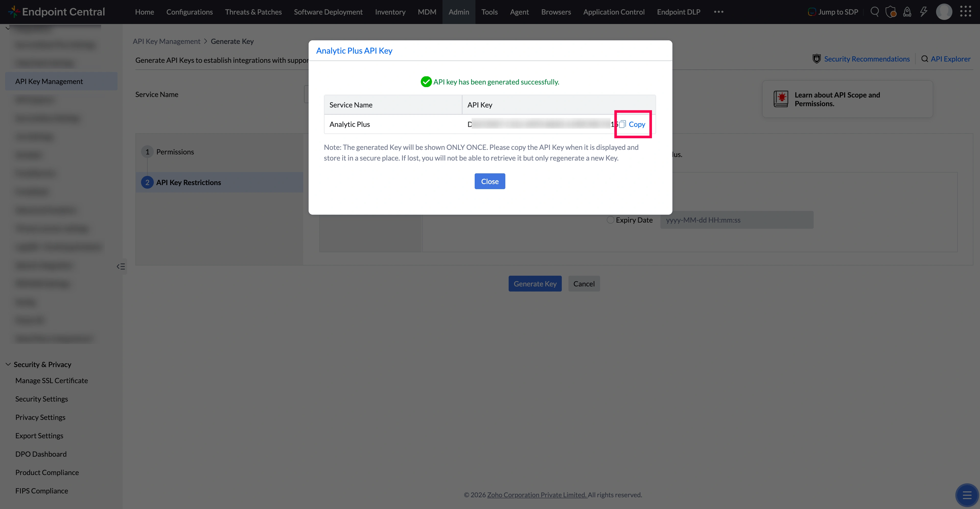The width and height of the screenshot is (980, 509).
Task: Close the Analytic Plus API Key dialog
Action: [x=490, y=181]
